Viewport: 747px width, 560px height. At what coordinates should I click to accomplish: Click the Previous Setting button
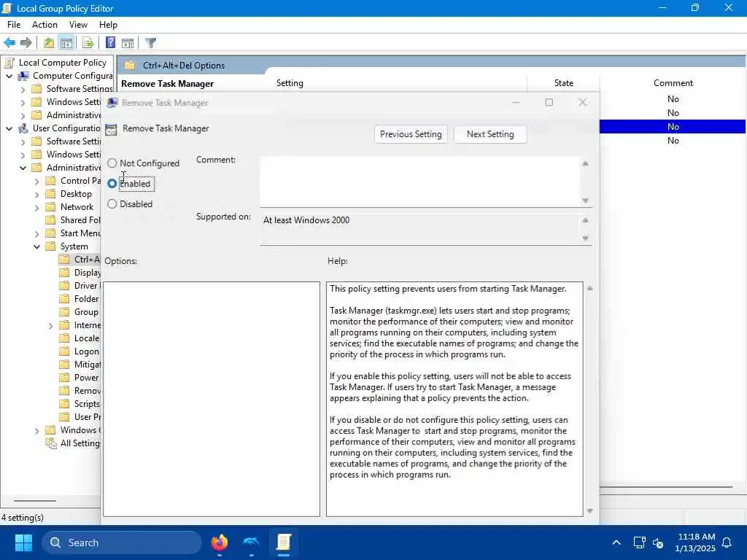[411, 134]
